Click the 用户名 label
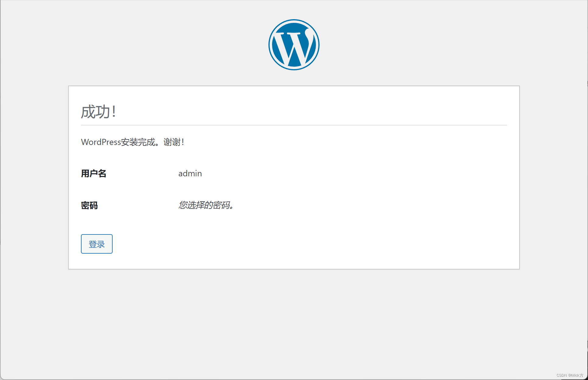 94,174
